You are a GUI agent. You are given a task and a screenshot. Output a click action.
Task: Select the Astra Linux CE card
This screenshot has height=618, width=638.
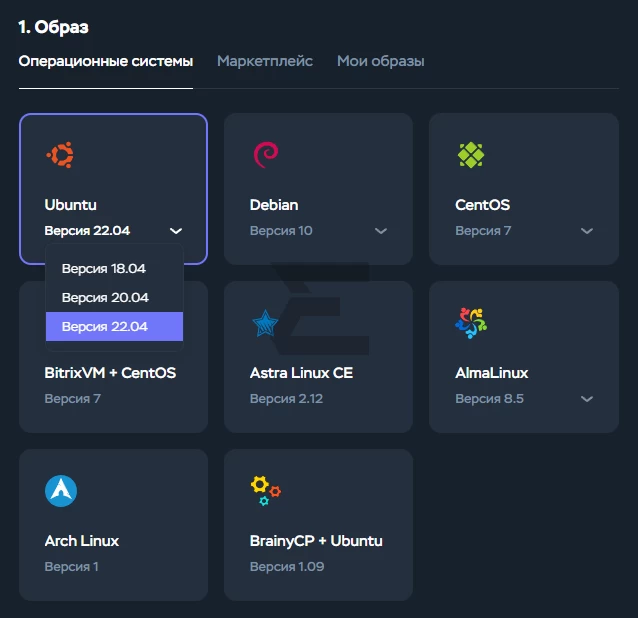(318, 357)
